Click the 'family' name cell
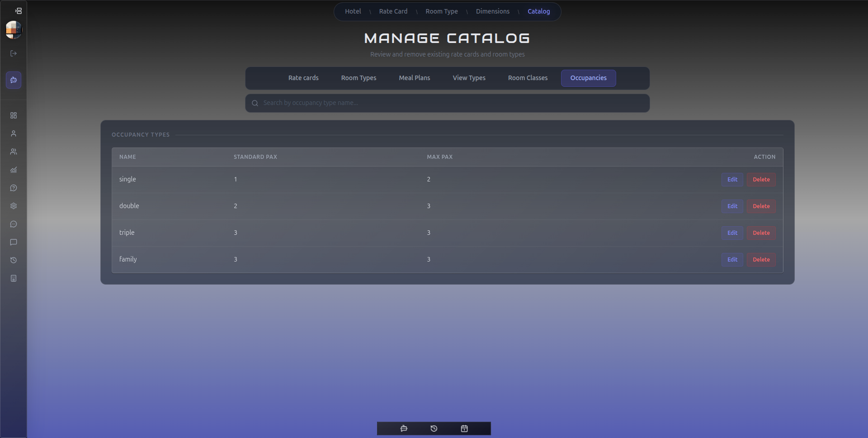Screen dimensions: 868x438 [x=128, y=259]
